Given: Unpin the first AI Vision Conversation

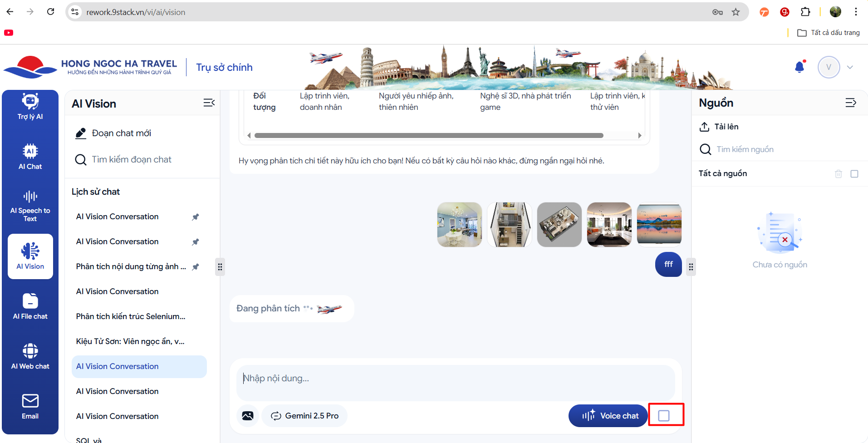Looking at the screenshot, I should coord(196,217).
